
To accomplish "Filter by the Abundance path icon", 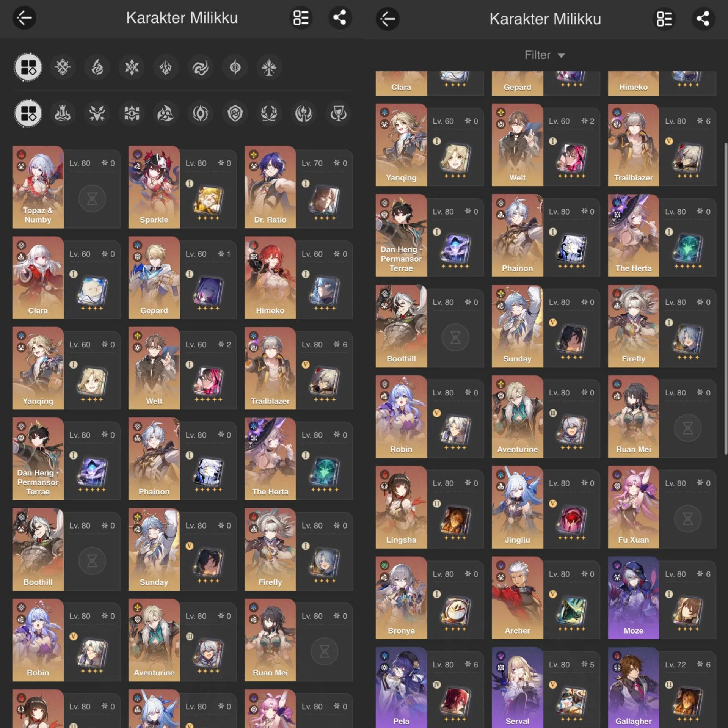I will point(269,113).
